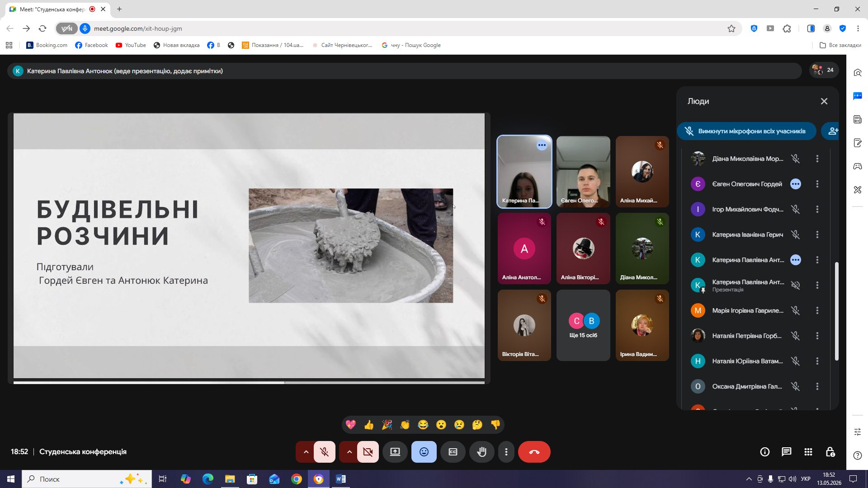Click the raise hand icon

coord(481,452)
